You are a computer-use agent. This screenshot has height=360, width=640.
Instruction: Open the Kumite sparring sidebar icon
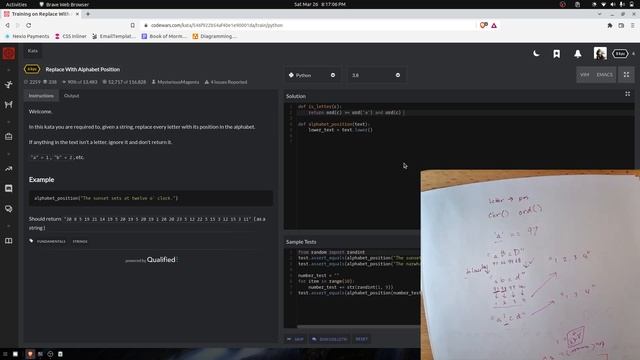pos(9,104)
